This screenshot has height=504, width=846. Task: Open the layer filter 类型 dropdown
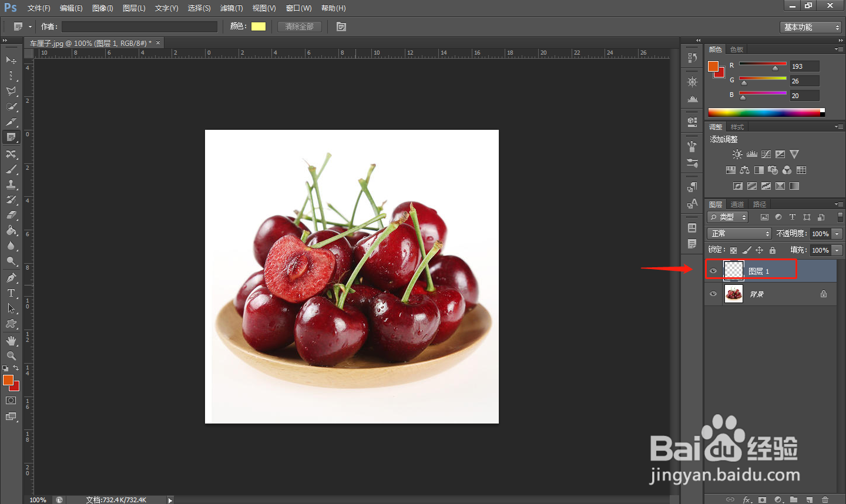(728, 217)
